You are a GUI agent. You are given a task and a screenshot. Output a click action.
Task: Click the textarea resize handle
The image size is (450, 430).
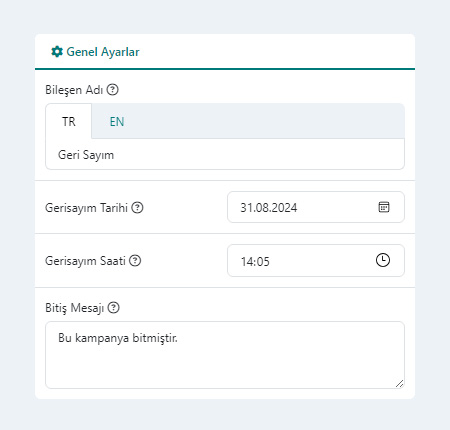click(x=400, y=384)
